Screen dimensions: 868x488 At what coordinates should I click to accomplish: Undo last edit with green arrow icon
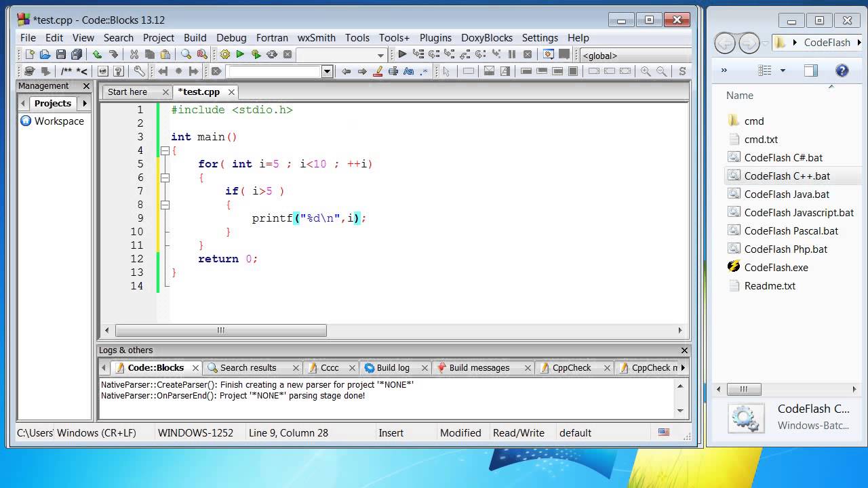pyautogui.click(x=97, y=54)
